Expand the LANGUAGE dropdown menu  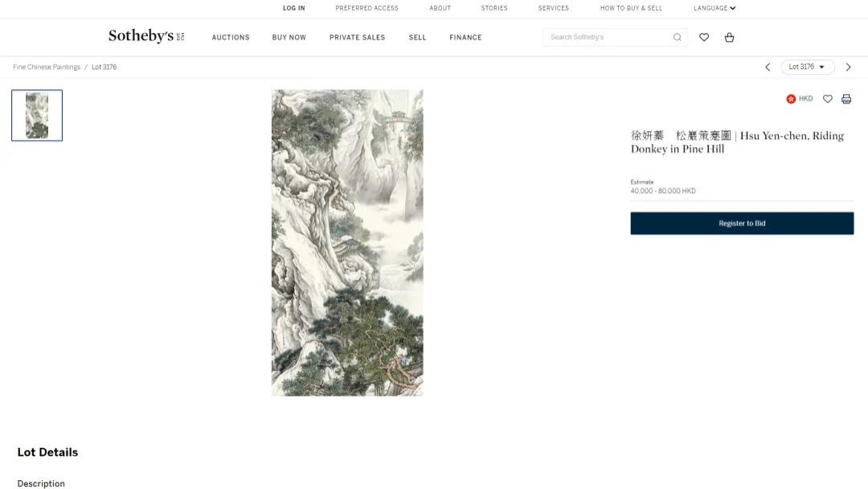714,8
